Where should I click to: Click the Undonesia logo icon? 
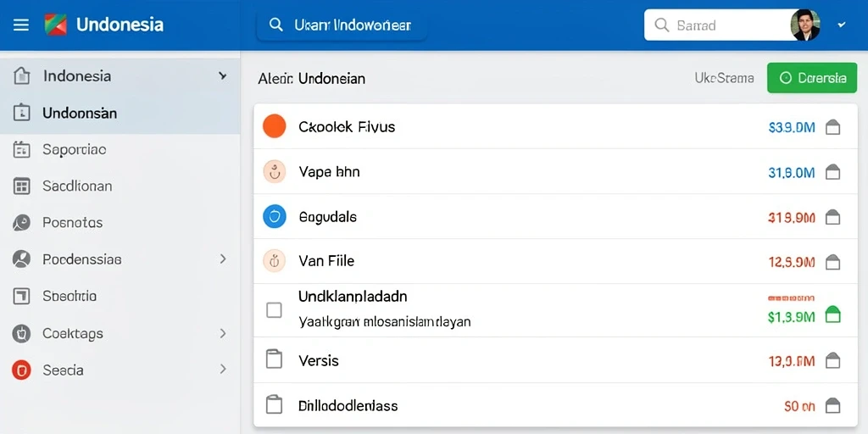(x=56, y=25)
